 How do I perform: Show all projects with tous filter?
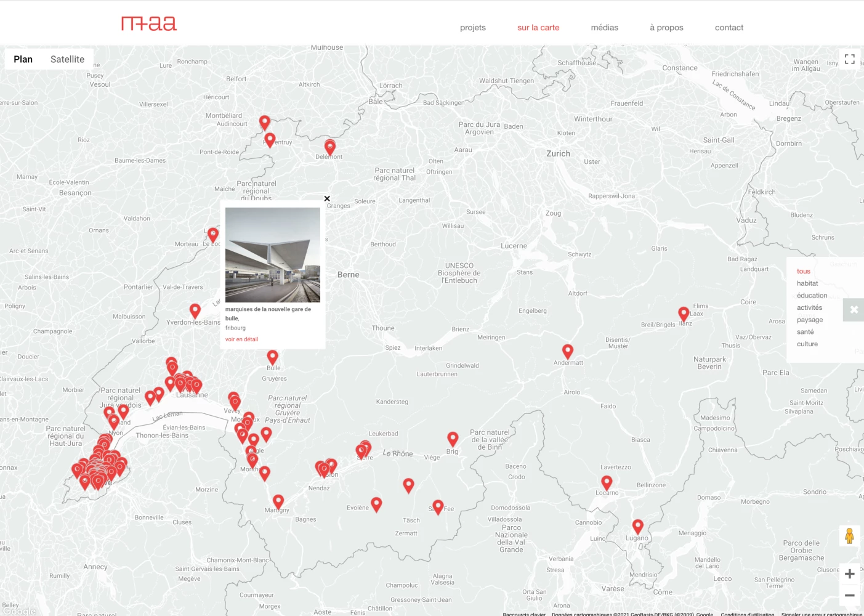click(803, 271)
